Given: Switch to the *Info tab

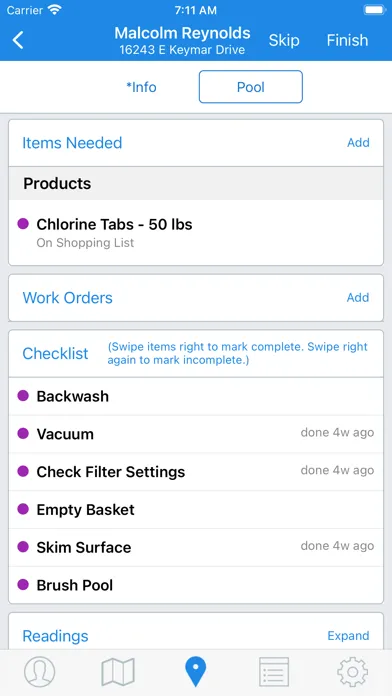Looking at the screenshot, I should point(141,87).
